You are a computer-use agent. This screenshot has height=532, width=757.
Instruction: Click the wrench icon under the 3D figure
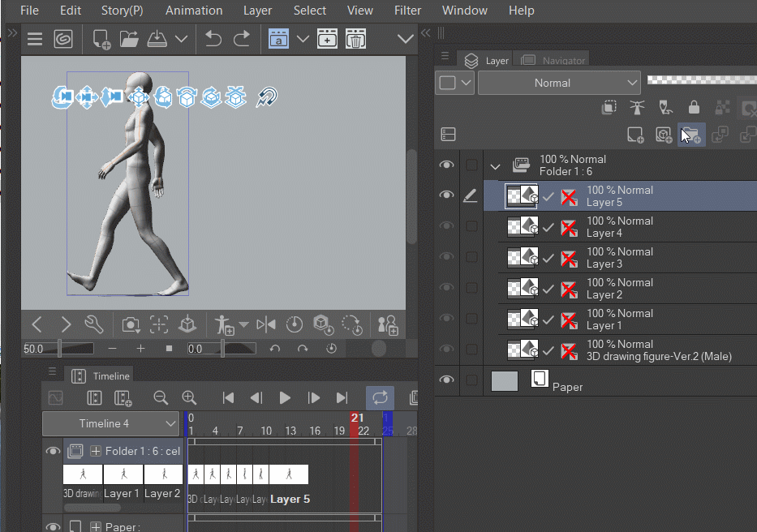(94, 324)
